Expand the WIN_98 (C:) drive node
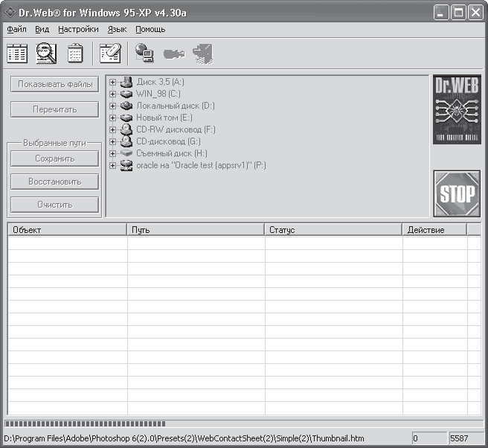The image size is (488, 448). (112, 94)
